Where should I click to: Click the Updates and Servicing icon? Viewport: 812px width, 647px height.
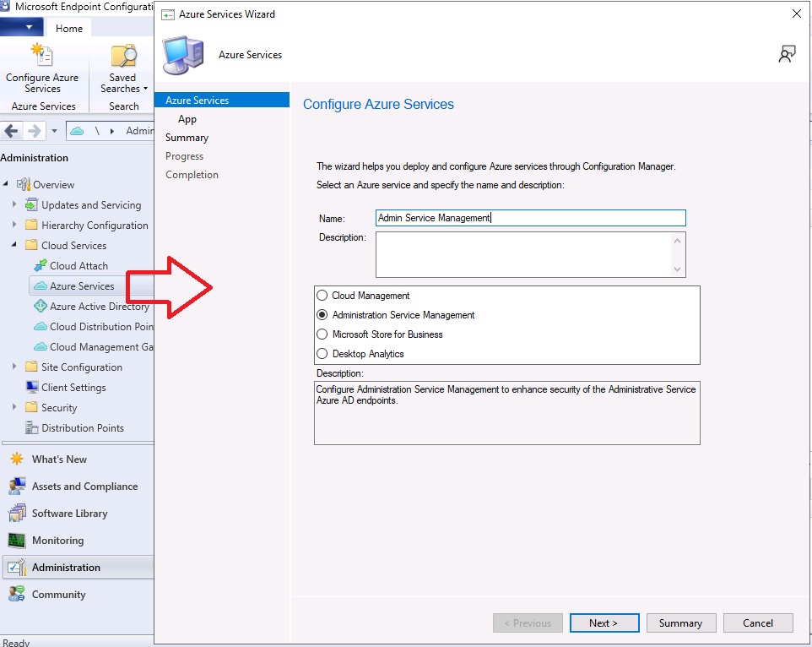pos(31,204)
